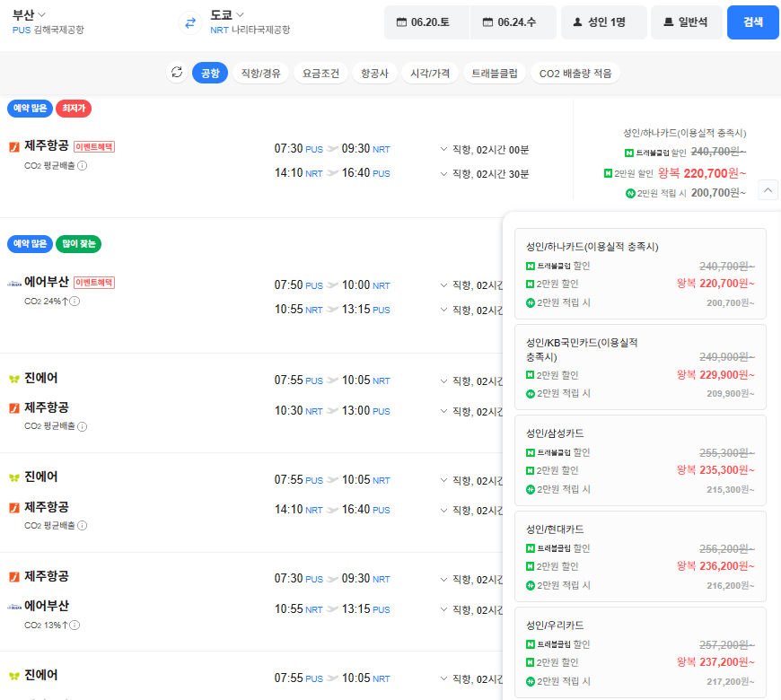Click 예약 많은 badge on first 제주항공 card
This screenshot has width=781, height=700.
(x=30, y=108)
